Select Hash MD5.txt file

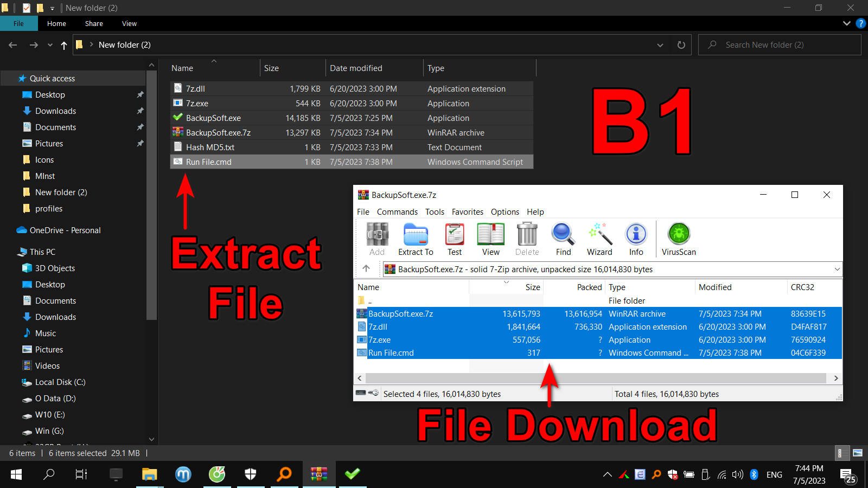pyautogui.click(x=210, y=147)
